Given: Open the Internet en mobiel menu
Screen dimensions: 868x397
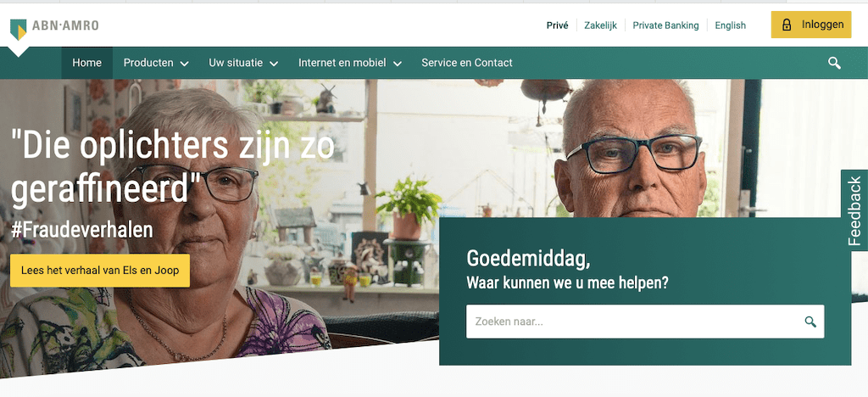Looking at the screenshot, I should 342,63.
